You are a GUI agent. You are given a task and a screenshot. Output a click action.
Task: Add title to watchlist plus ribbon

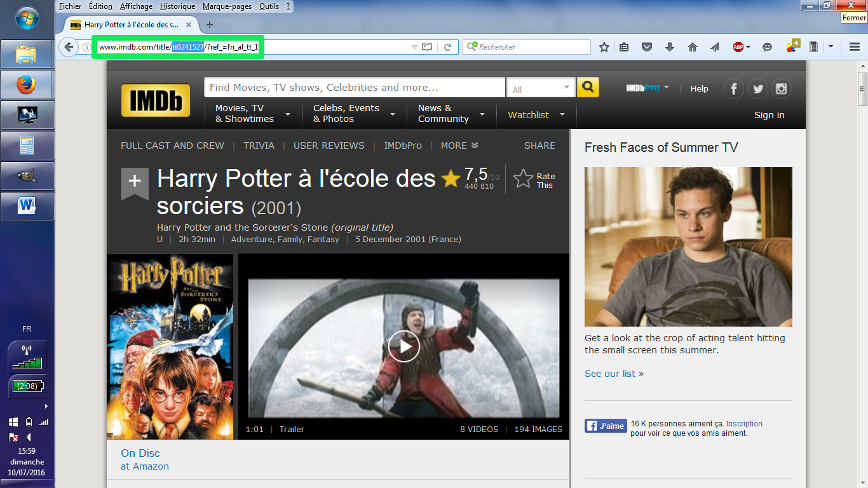(135, 183)
